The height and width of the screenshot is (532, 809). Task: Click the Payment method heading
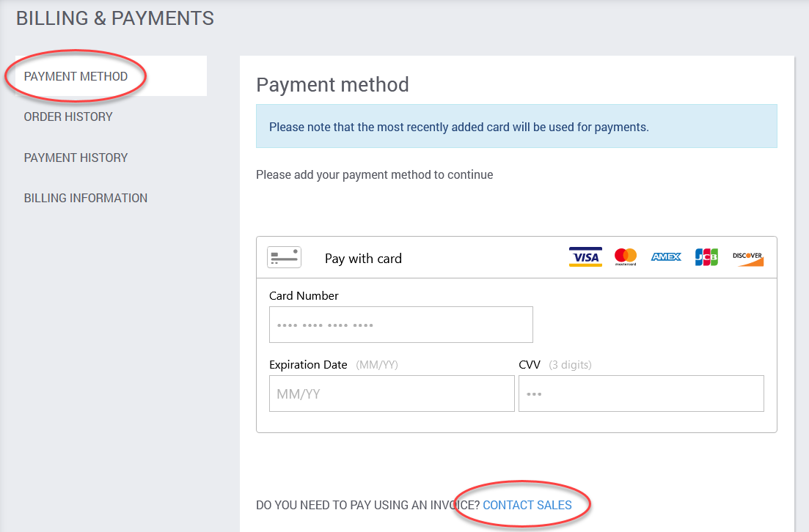[x=333, y=84]
